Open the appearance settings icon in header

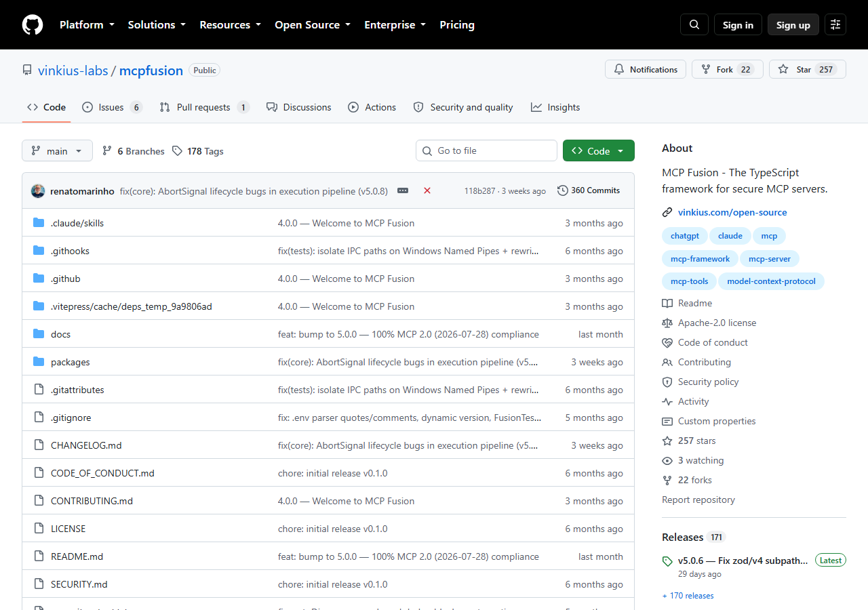[835, 25]
